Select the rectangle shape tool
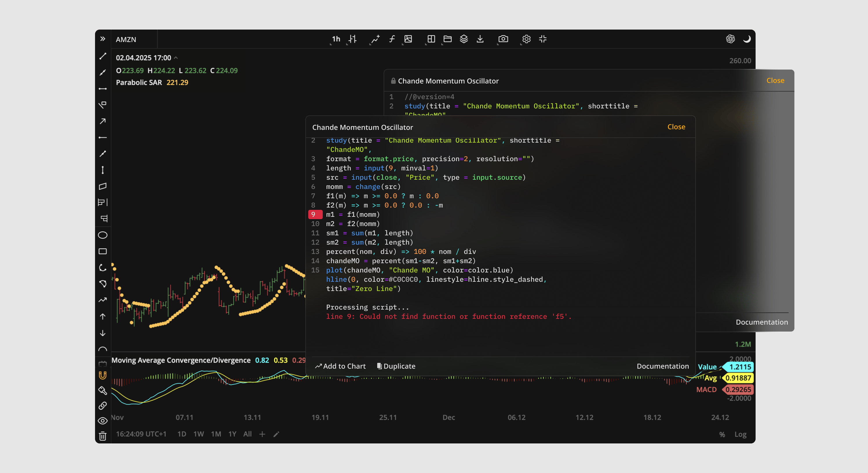 pyautogui.click(x=103, y=252)
